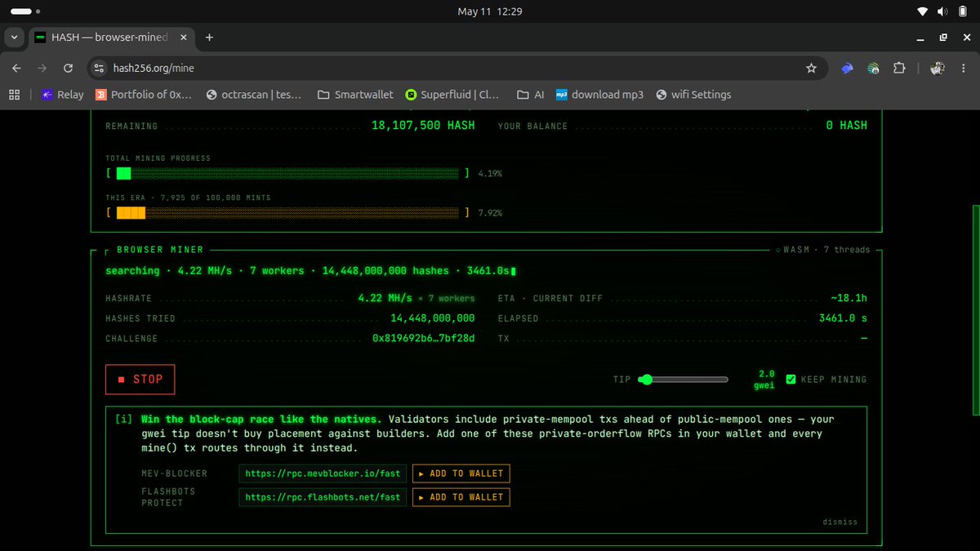Go forward to the next page
This screenshot has height=551, width=980.
click(x=42, y=69)
